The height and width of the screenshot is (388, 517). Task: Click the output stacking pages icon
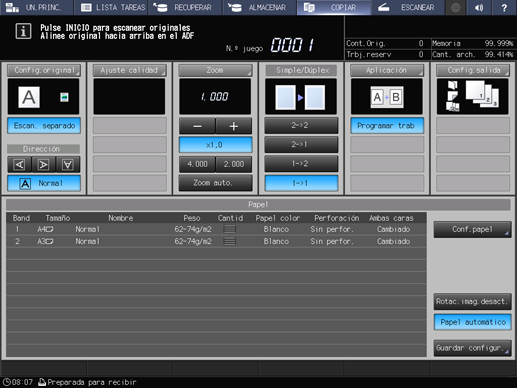[482, 94]
